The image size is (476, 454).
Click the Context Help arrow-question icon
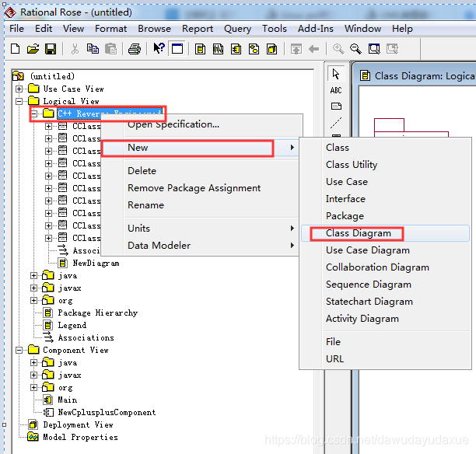pyautogui.click(x=159, y=48)
